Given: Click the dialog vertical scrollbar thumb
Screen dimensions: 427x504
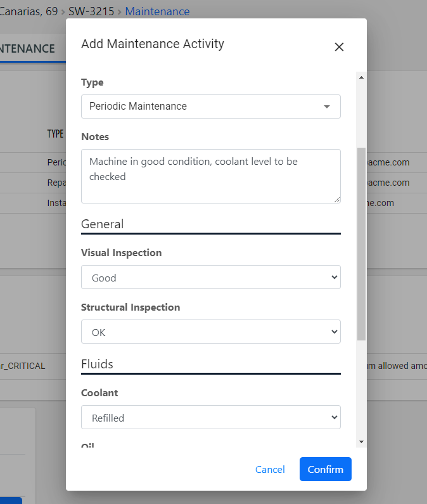Looking at the screenshot, I should coord(361,244).
